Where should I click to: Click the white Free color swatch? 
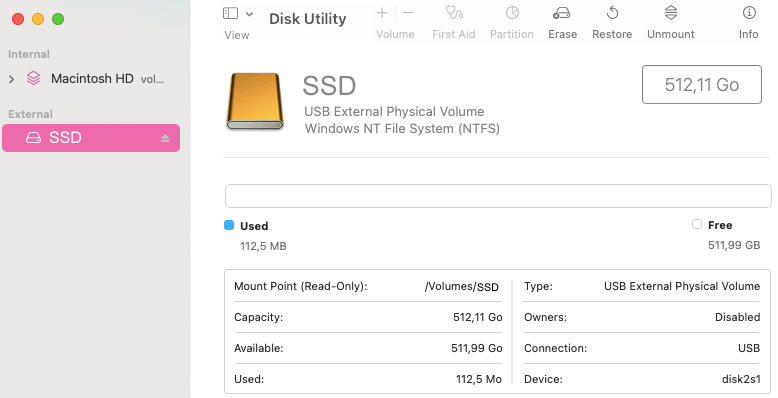(x=697, y=224)
